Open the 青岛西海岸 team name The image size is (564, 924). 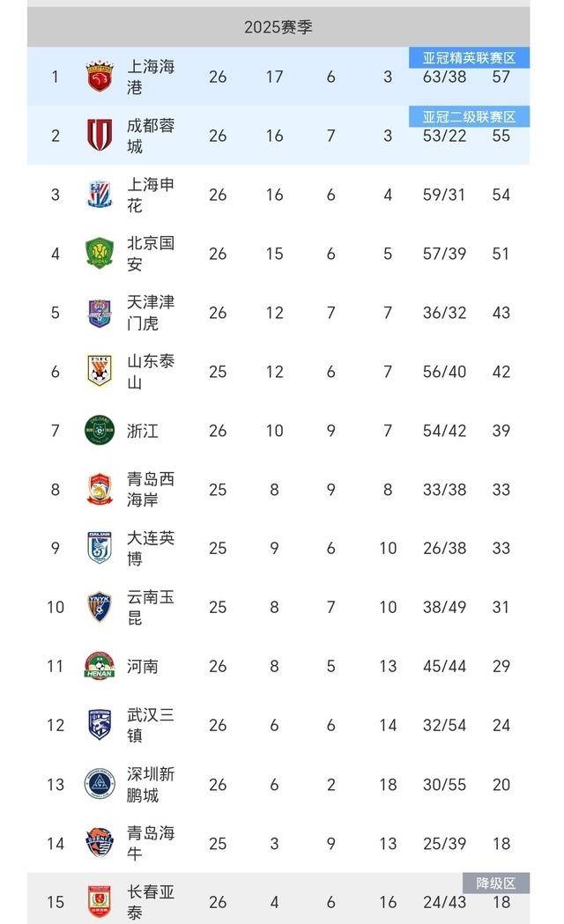click(151, 489)
